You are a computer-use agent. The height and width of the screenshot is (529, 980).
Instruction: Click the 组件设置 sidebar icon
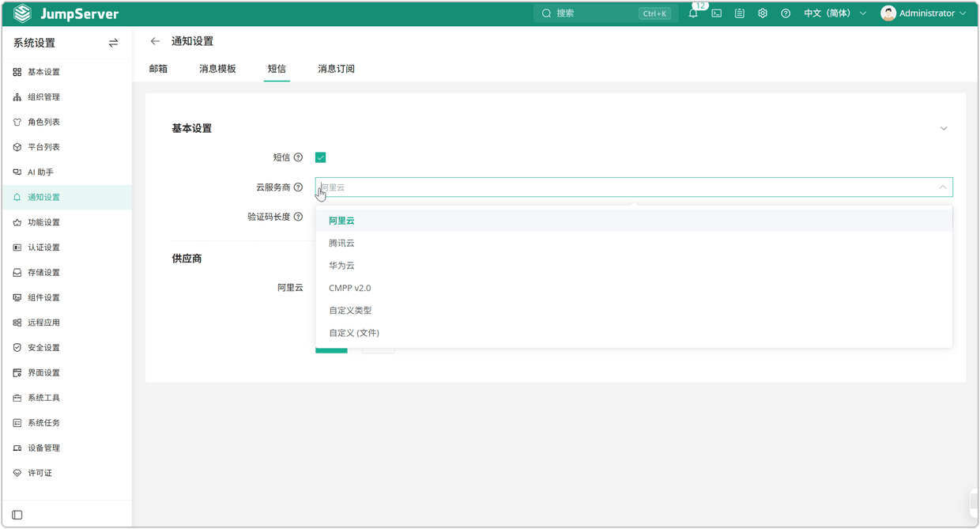click(17, 298)
